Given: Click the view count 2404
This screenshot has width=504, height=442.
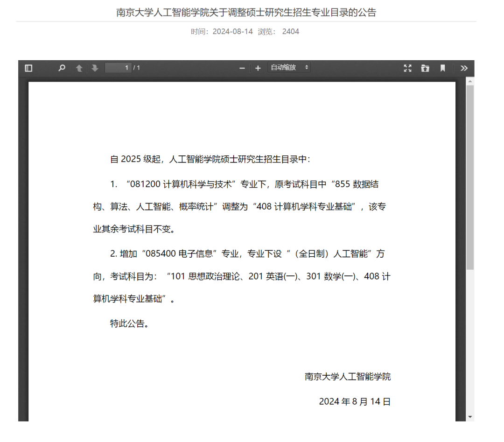Looking at the screenshot, I should (x=291, y=31).
